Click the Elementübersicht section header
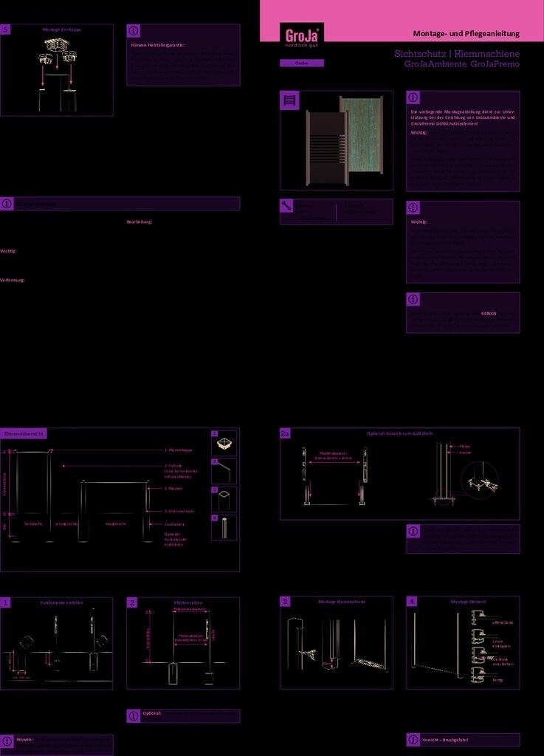The height and width of the screenshot is (756, 544). [25, 433]
